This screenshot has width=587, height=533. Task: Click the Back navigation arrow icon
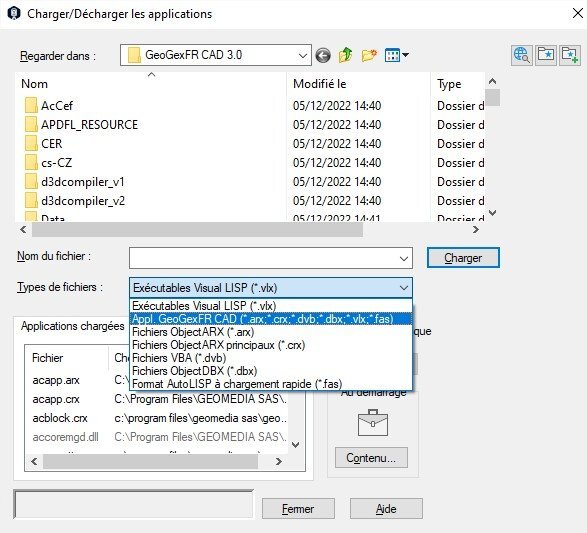pyautogui.click(x=323, y=56)
